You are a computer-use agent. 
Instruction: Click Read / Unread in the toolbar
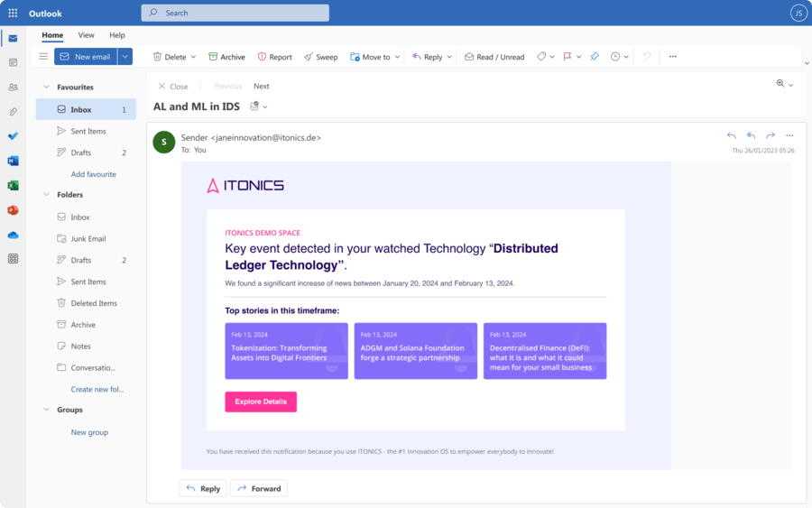tap(494, 57)
